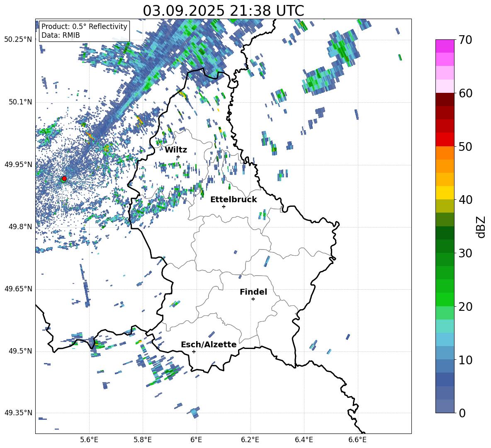Click the Wiltz city label
This screenshot has height=448, width=491.
coord(176,150)
